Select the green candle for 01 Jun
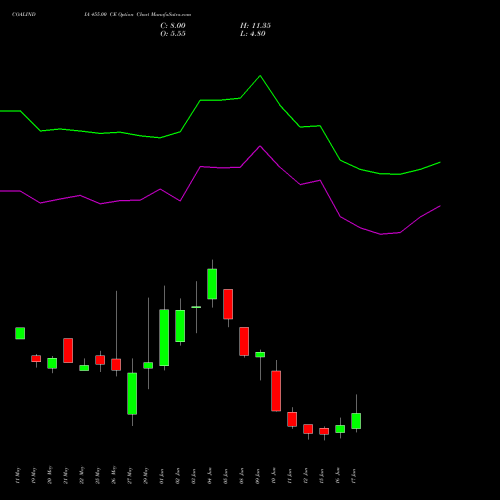The width and height of the screenshot is (500, 500). [x=164, y=338]
